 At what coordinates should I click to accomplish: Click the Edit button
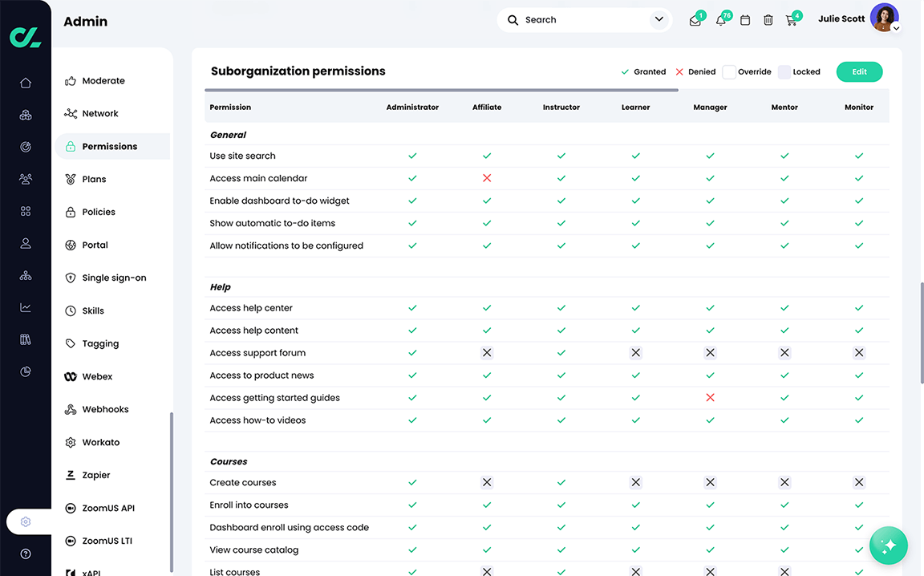click(859, 71)
